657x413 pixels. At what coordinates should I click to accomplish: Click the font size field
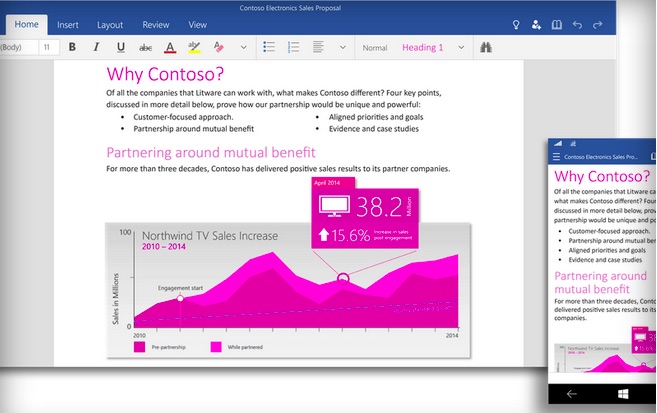(x=49, y=47)
